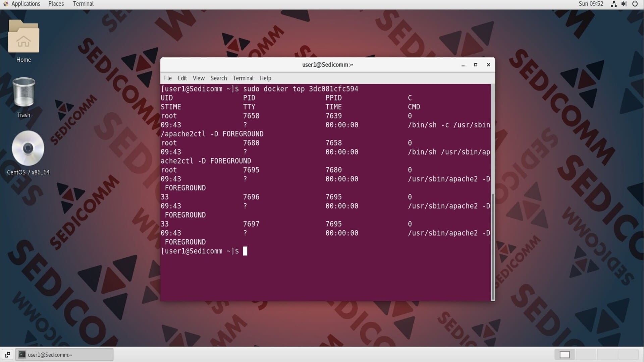Open the Trash desktop icon
This screenshot has width=644, height=362.
click(23, 93)
